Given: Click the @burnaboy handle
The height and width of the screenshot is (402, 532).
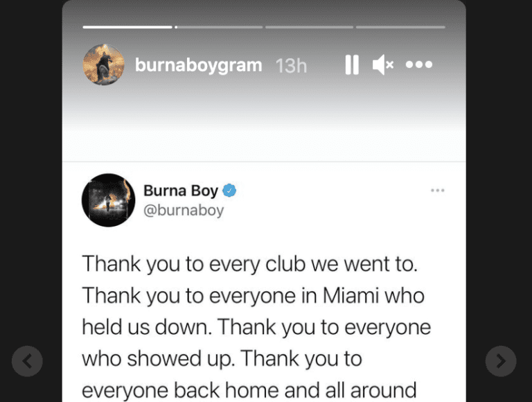Looking at the screenshot, I should tap(184, 210).
